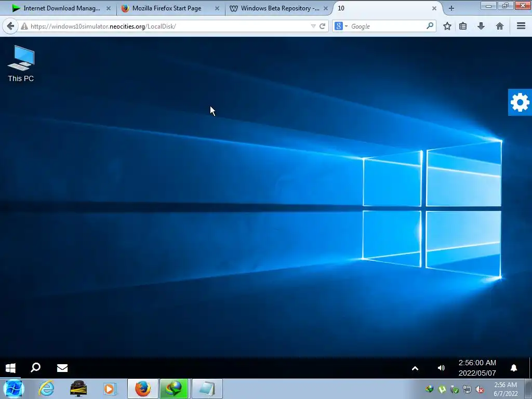The image size is (532, 399).
Task: Open the simulated notification bell
Action: tap(514, 368)
